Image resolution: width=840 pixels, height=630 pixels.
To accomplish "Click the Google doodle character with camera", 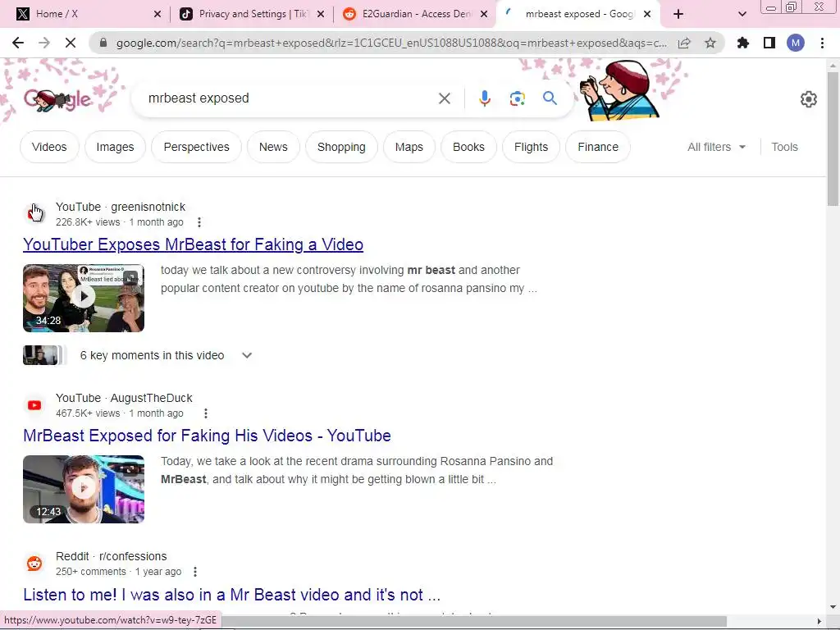I will [x=619, y=89].
